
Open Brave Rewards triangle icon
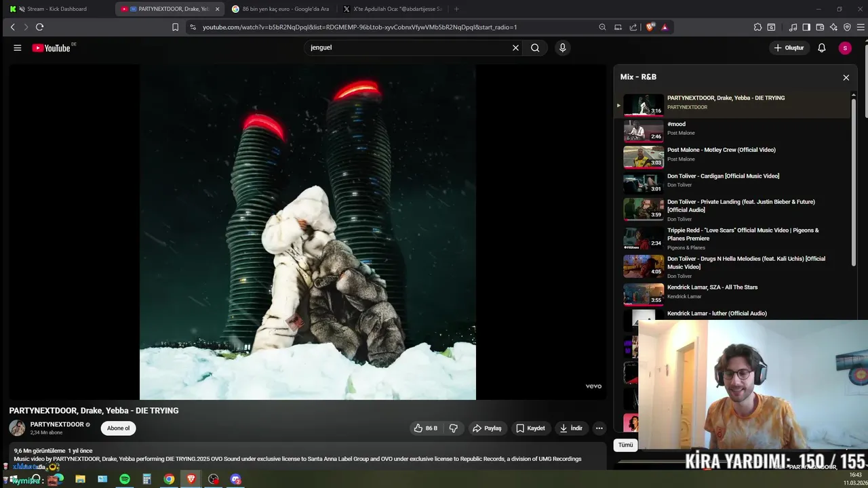[665, 27]
